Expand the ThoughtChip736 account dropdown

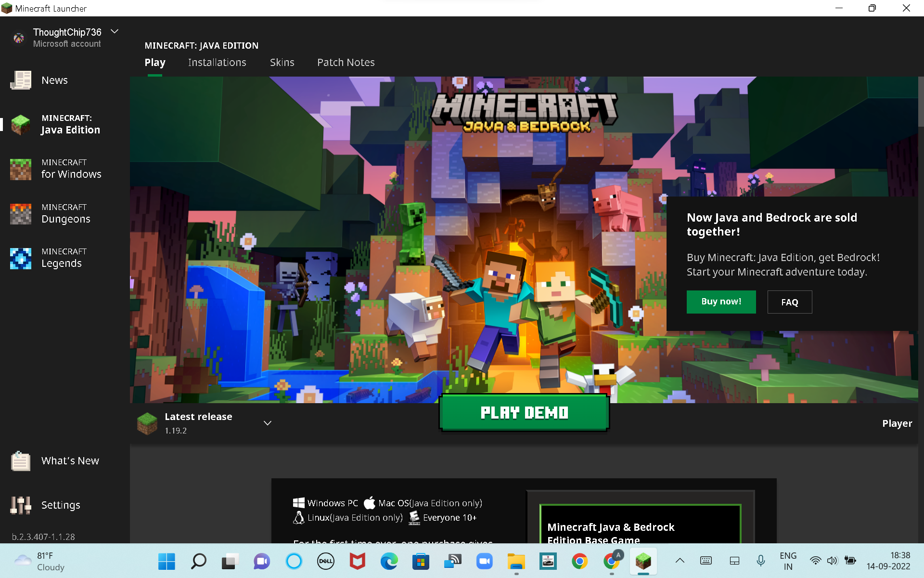tap(115, 32)
